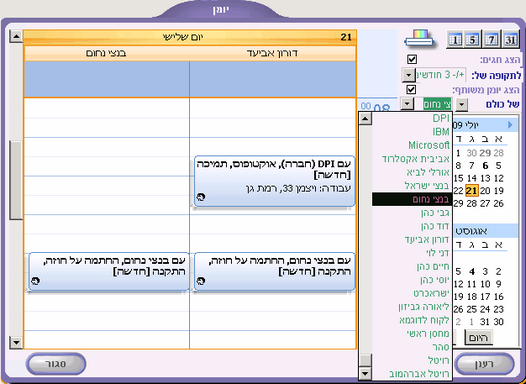Click the רענן refresh button
Image resolution: width=526 pixels, height=384 pixels.
point(485,364)
